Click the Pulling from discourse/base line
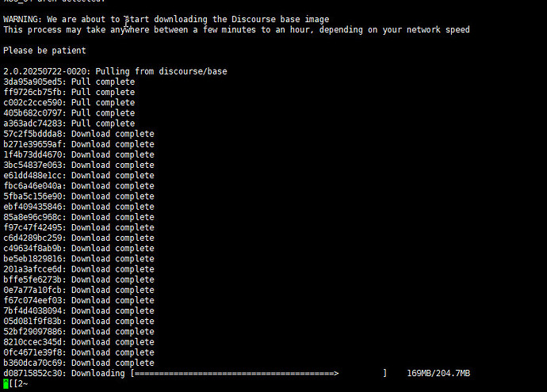The height and width of the screenshot is (392, 547). 115,72
